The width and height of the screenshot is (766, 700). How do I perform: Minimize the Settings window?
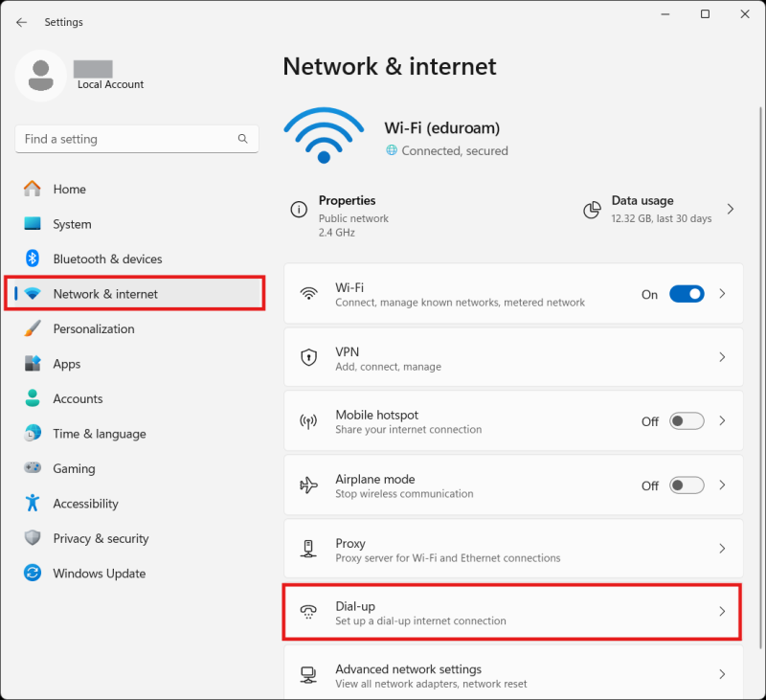pyautogui.click(x=665, y=14)
